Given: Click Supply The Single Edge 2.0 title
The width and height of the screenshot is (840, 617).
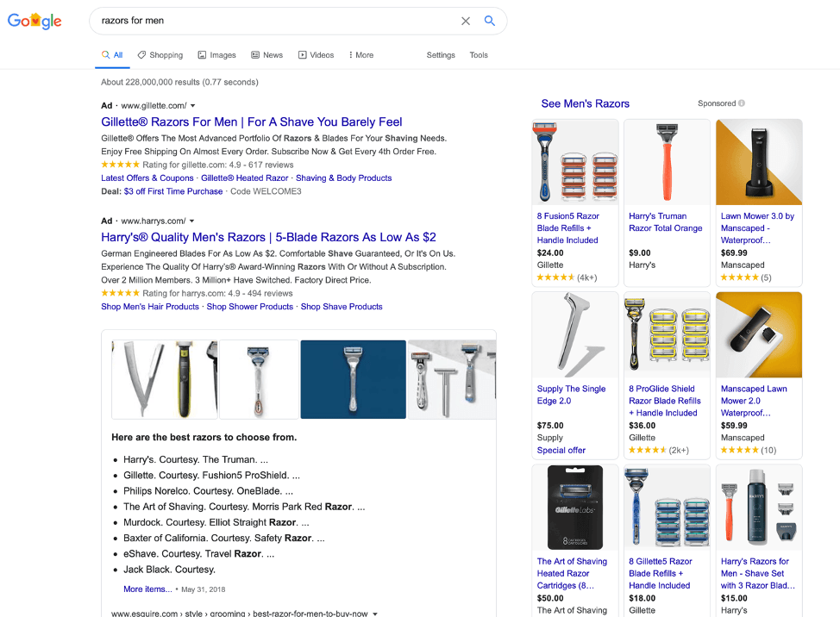Looking at the screenshot, I should tap(571, 395).
